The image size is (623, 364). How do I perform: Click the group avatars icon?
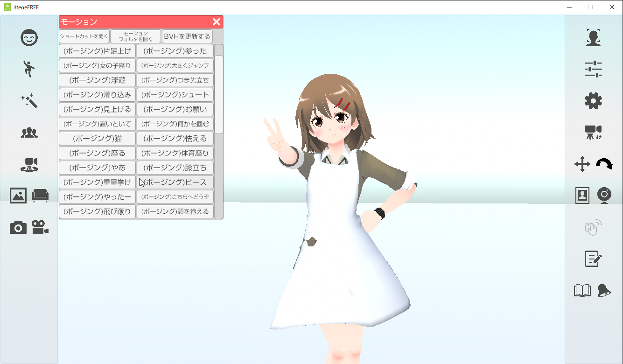[29, 133]
